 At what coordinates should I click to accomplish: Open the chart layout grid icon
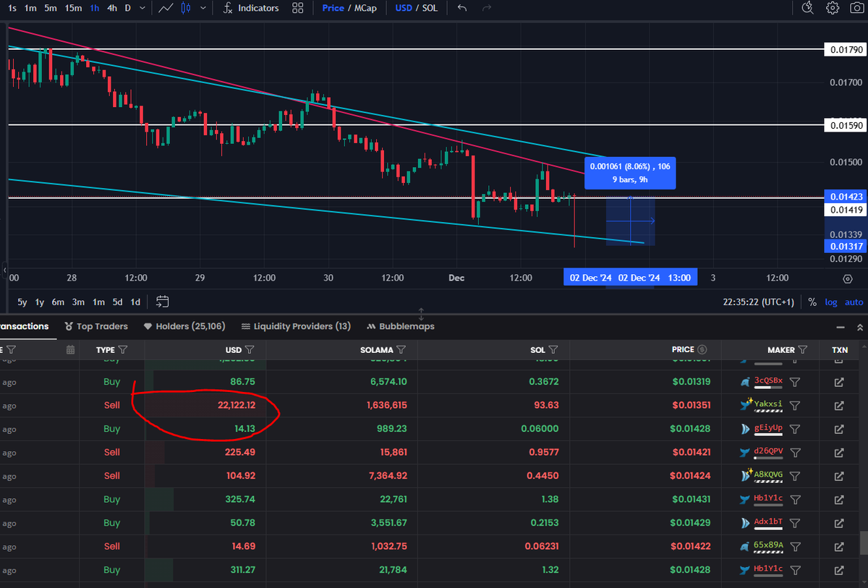(x=297, y=8)
